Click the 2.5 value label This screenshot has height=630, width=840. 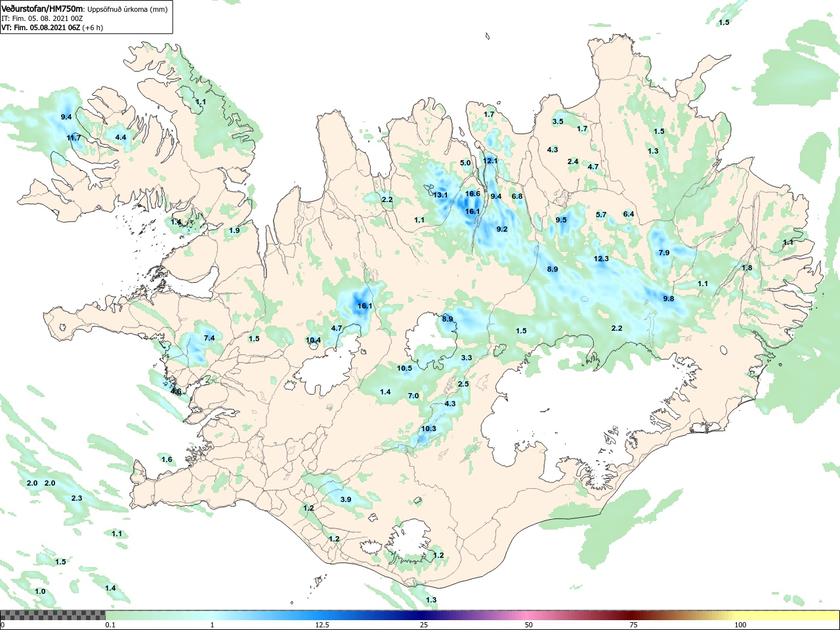pyautogui.click(x=463, y=384)
